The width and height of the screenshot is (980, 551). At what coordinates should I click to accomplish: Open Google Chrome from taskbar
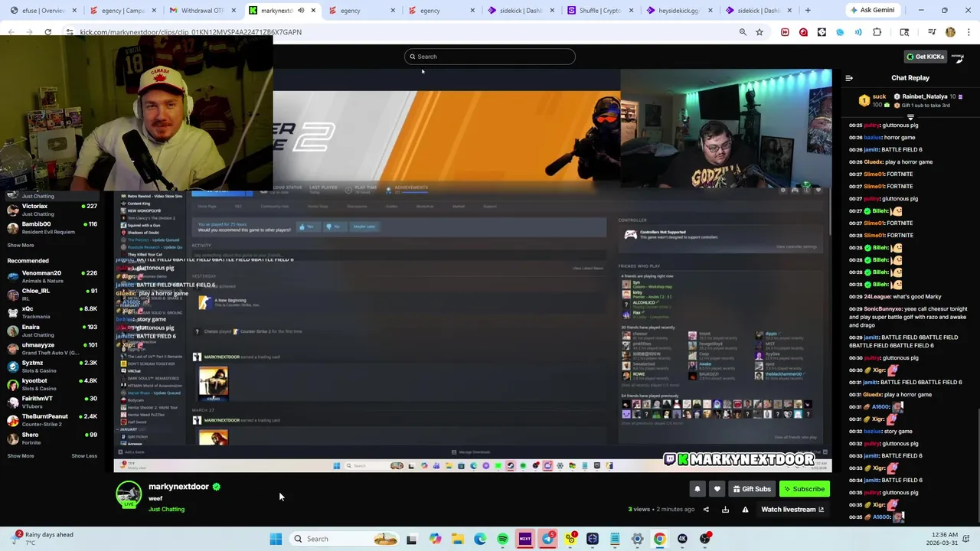pyautogui.click(x=660, y=540)
